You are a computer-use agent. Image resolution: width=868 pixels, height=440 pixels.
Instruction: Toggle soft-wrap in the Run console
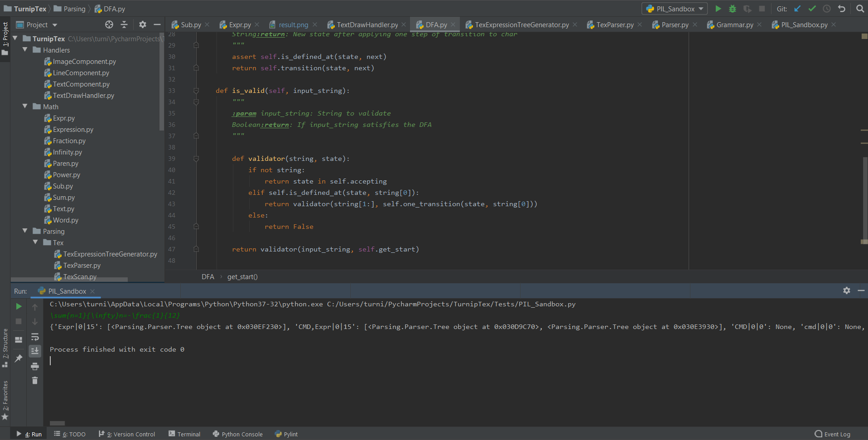35,337
